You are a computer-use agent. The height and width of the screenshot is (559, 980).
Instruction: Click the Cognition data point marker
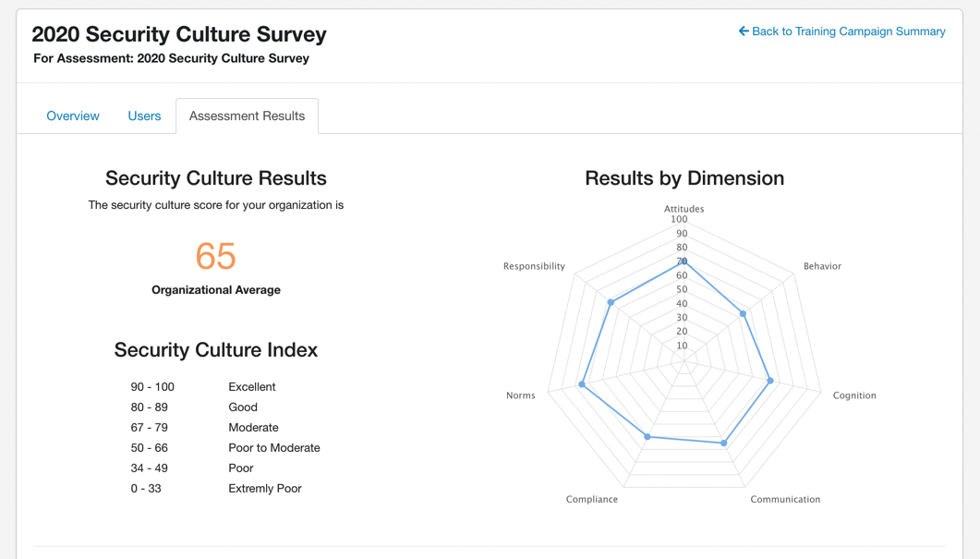(770, 381)
